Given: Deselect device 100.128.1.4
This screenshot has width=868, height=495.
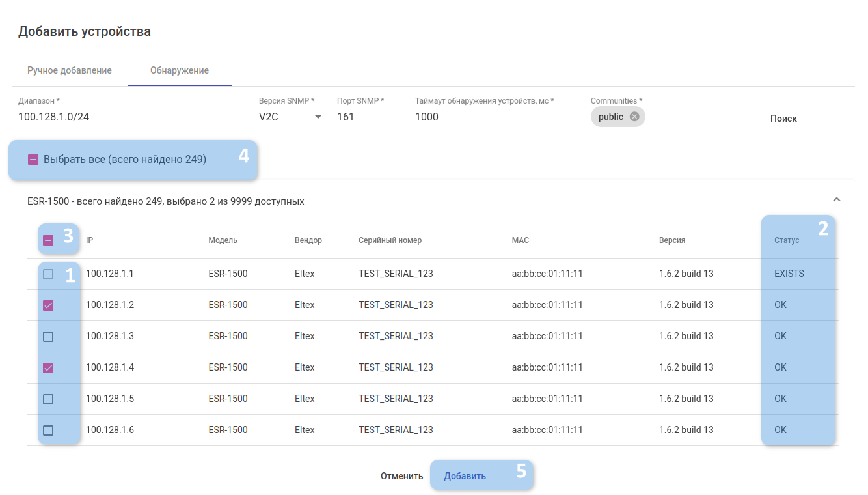Looking at the screenshot, I should tap(48, 368).
